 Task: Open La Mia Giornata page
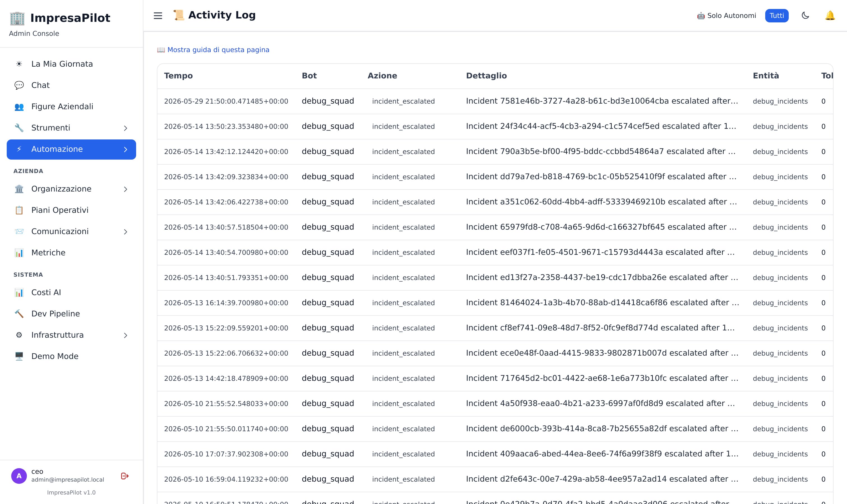(71, 64)
